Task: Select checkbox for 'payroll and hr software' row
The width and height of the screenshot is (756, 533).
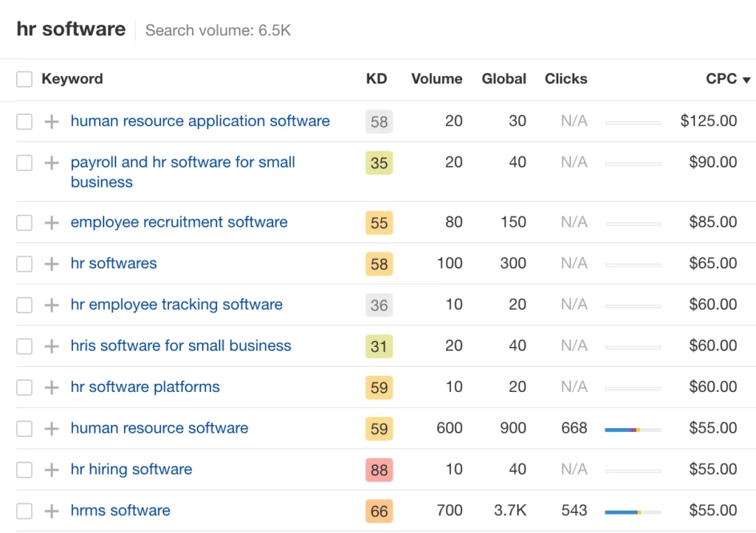Action: click(24, 163)
